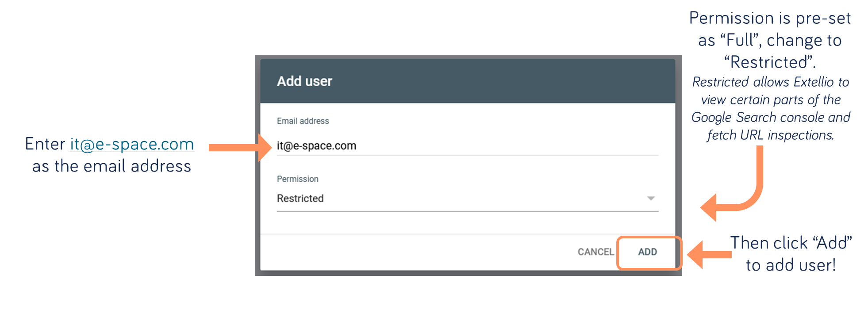This screenshot has height=321, width=868.
Task: Select the Add user dialog title
Action: 304,81
